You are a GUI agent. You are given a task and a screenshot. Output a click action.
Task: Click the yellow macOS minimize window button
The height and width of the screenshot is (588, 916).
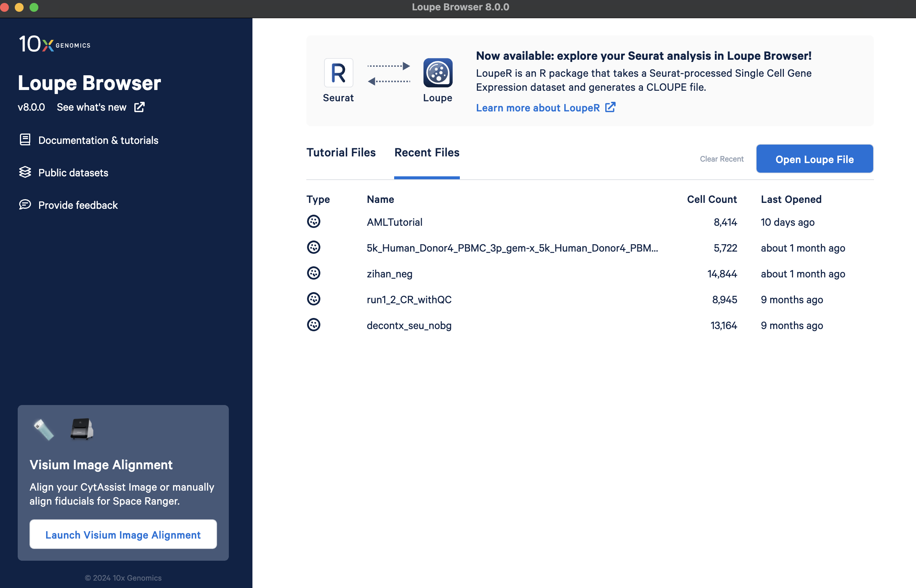click(19, 7)
